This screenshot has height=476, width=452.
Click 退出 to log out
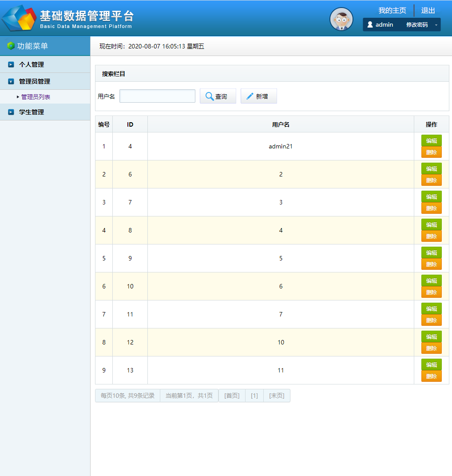(x=428, y=11)
